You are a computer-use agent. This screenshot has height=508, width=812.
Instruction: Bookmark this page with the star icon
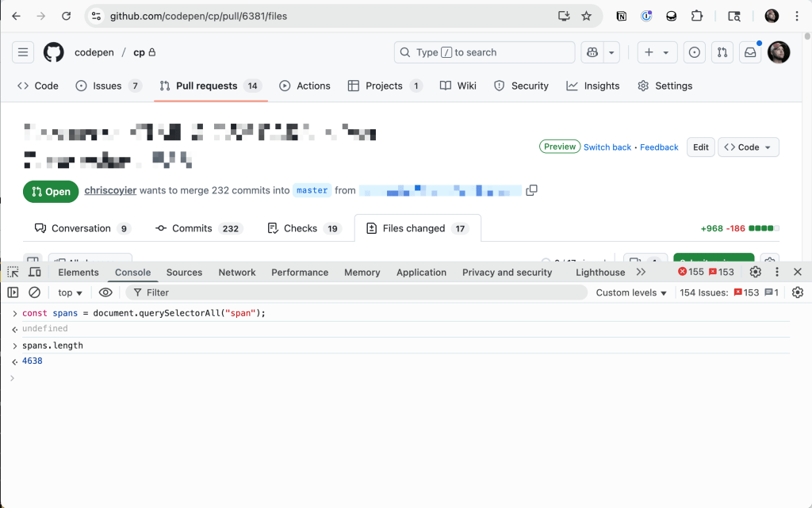tap(586, 16)
